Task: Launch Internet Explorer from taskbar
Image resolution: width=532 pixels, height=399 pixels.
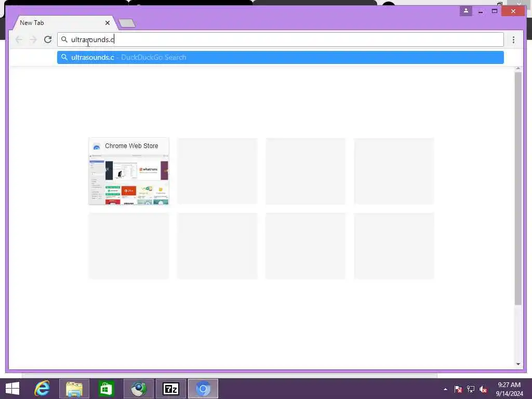Action: click(x=42, y=389)
